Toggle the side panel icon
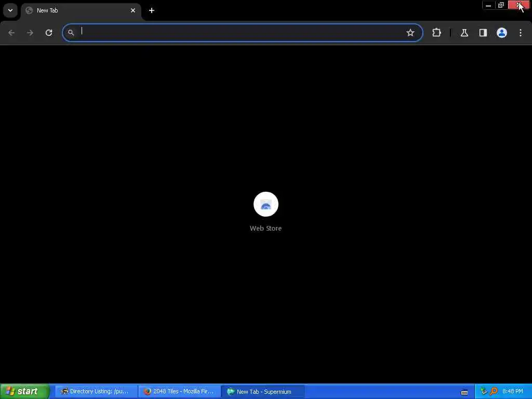The height and width of the screenshot is (399, 532). [483, 33]
